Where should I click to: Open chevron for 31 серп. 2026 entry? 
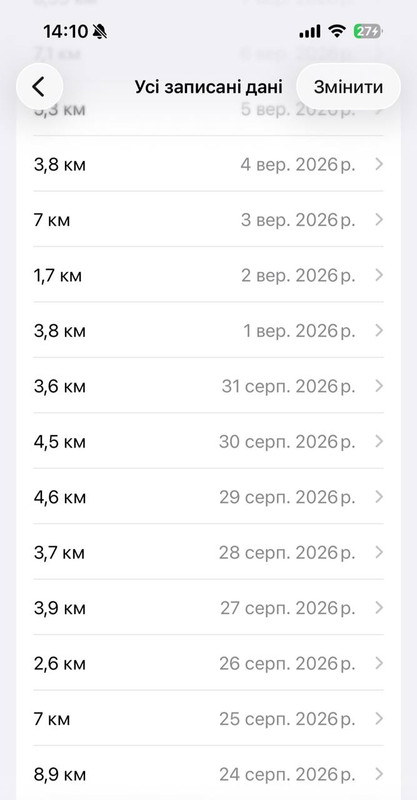[379, 386]
